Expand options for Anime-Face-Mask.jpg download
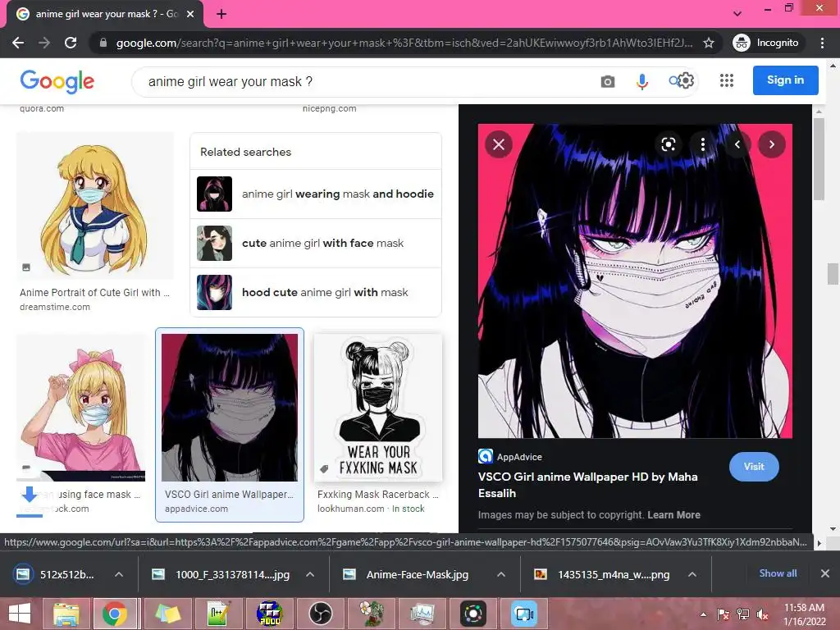840x630 pixels. tap(501, 574)
